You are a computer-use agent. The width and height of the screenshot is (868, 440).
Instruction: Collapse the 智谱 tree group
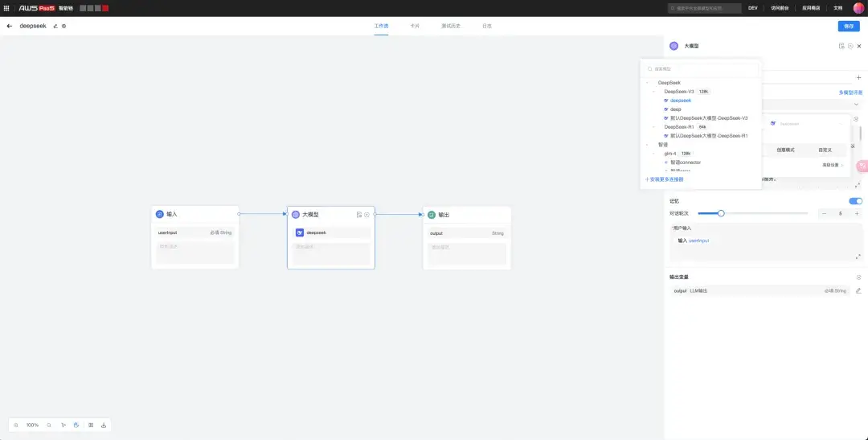click(x=647, y=145)
